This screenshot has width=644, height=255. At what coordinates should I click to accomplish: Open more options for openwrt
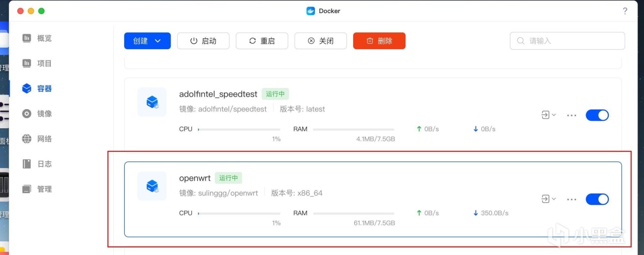[572, 199]
